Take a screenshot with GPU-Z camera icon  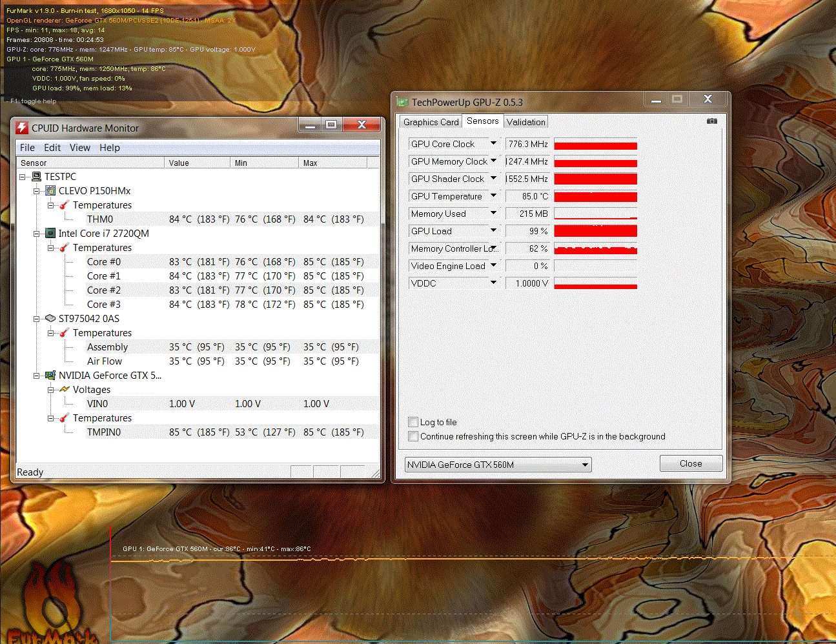712,121
